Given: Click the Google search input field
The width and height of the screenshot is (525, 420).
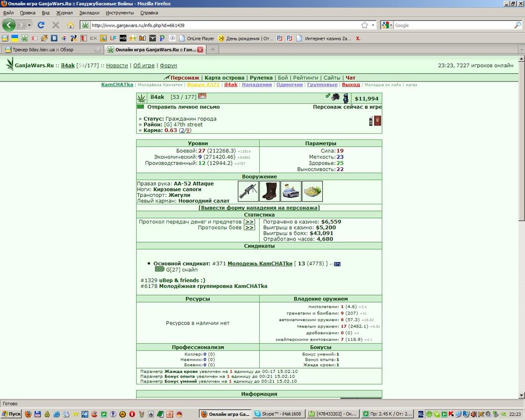Looking at the screenshot, I should [x=453, y=25].
